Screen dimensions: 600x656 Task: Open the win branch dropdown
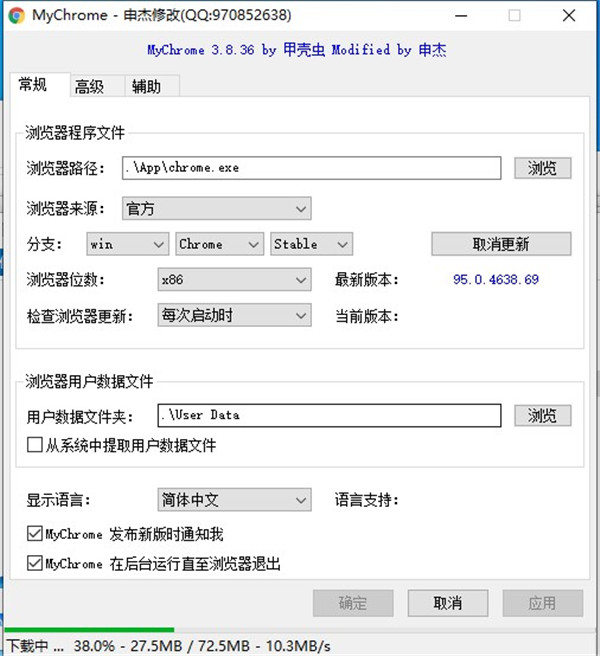pyautogui.click(x=127, y=244)
